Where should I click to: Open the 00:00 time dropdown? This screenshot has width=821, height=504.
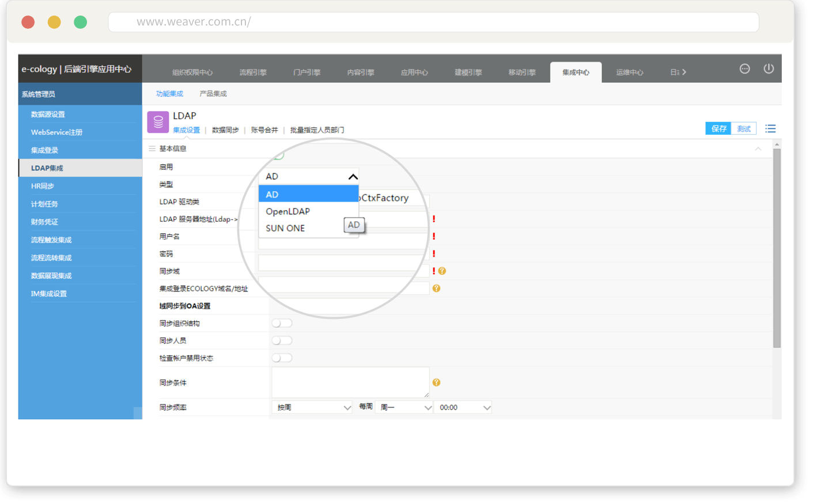pyautogui.click(x=463, y=407)
